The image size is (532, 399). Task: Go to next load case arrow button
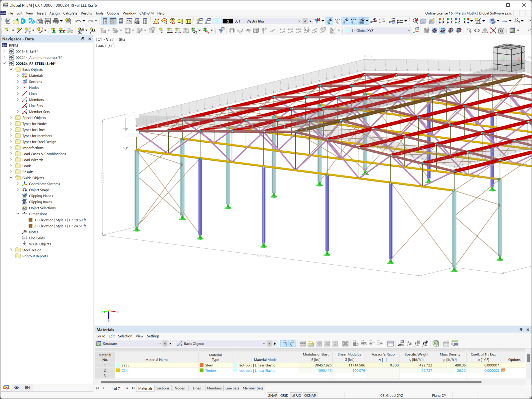(x=310, y=21)
